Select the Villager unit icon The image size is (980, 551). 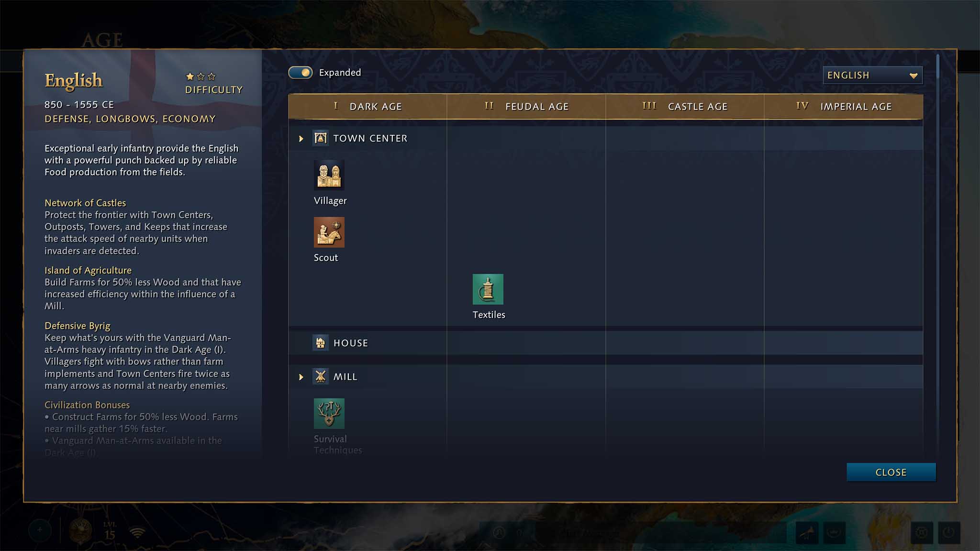(329, 175)
